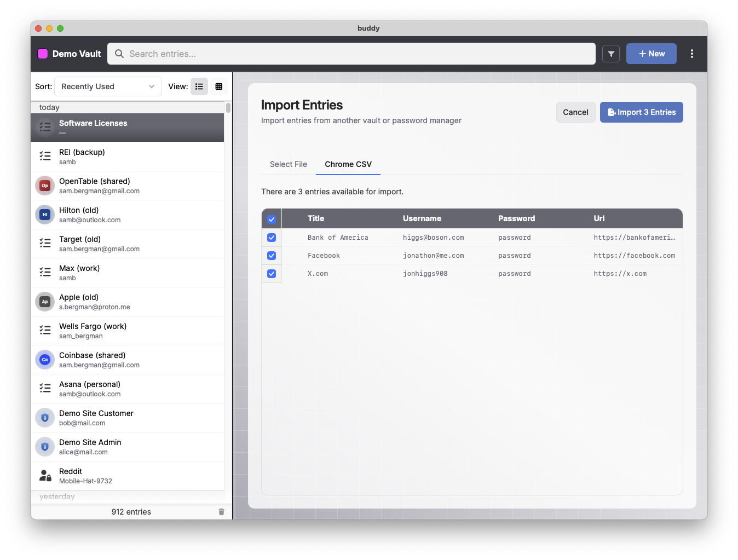The width and height of the screenshot is (738, 560).
Task: Click the Demo Vault title
Action: (77, 54)
